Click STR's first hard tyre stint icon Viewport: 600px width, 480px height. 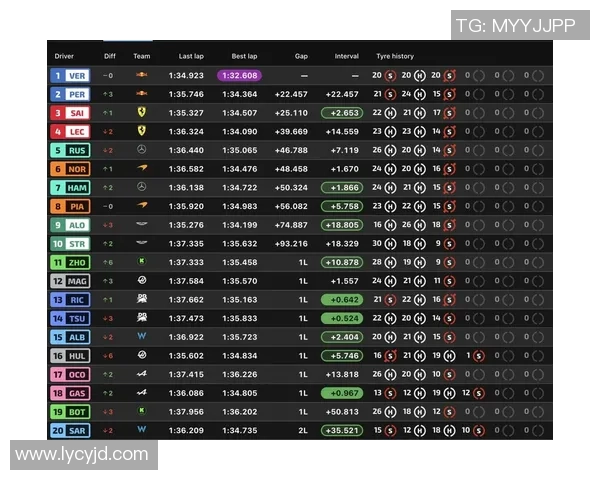pos(390,244)
